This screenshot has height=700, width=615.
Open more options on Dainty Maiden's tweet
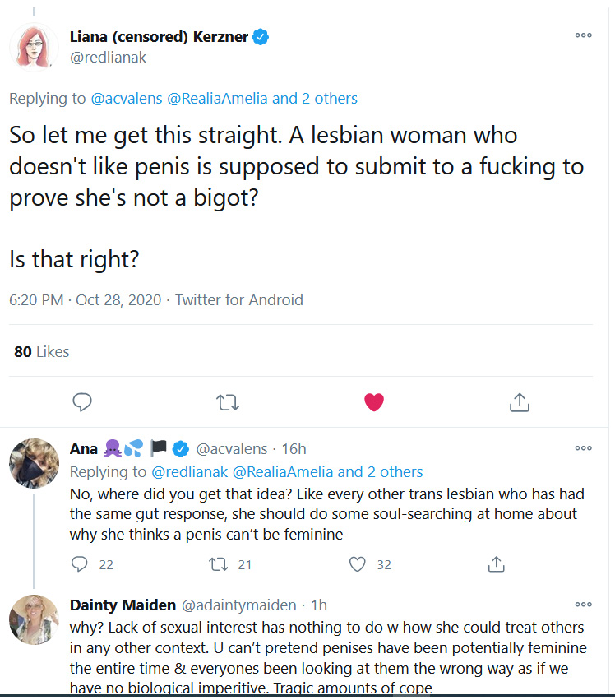click(583, 605)
